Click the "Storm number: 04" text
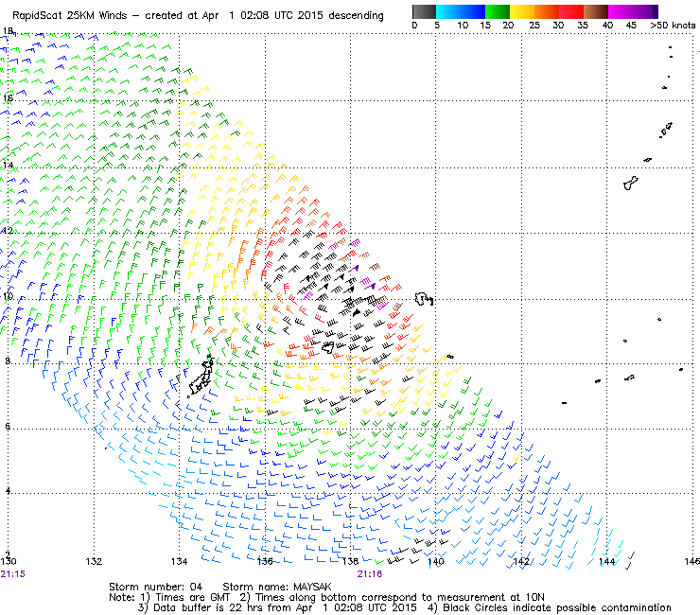Viewport: 700px width, 615px height. point(155,587)
